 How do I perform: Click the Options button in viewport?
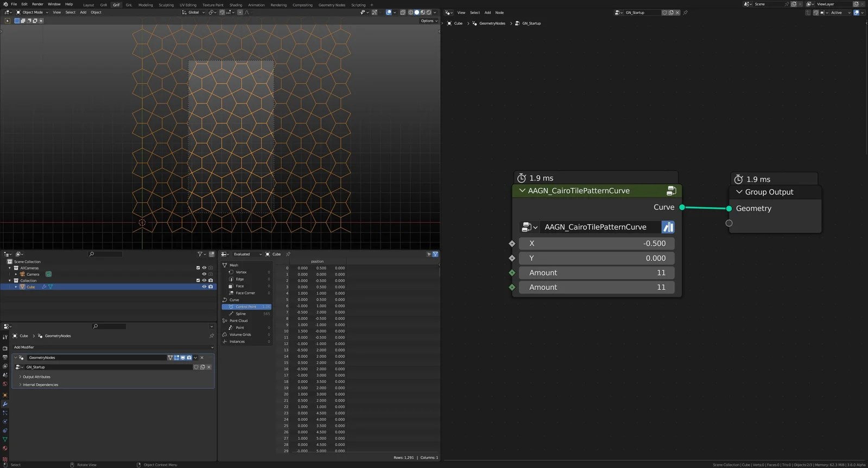[428, 21]
